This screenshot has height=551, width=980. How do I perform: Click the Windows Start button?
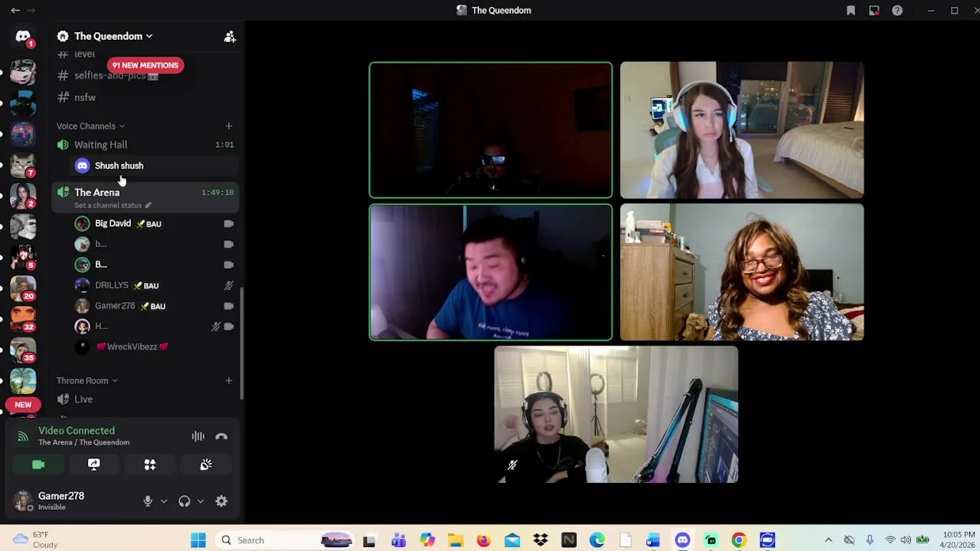(x=198, y=540)
